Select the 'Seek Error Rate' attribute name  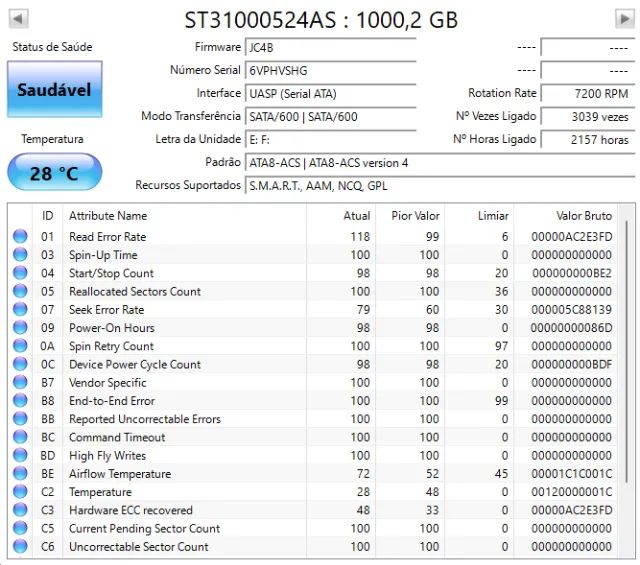pos(107,309)
